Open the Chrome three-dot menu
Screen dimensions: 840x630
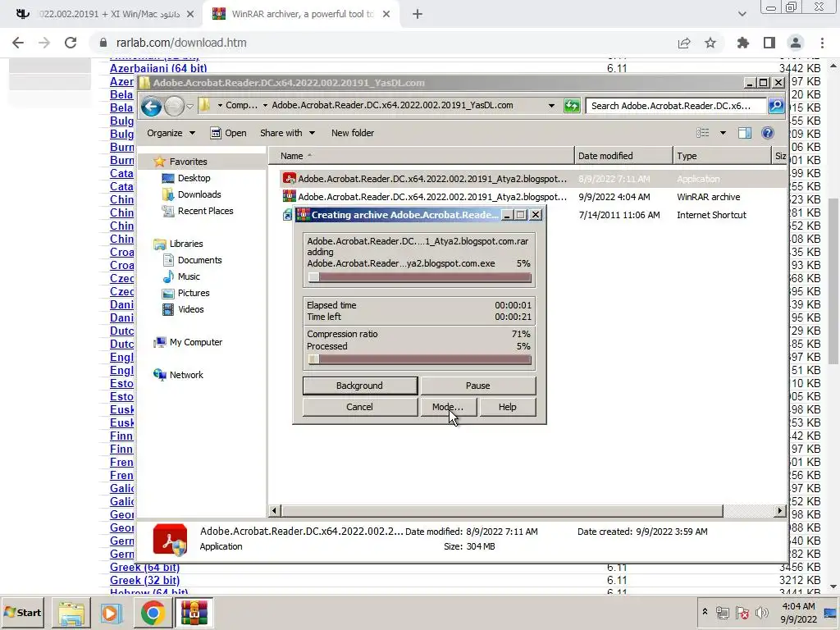click(x=822, y=43)
